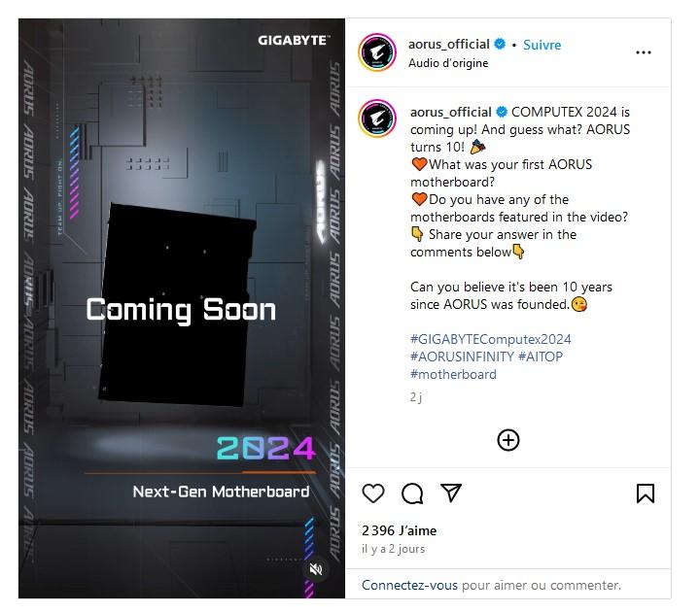The height and width of the screenshot is (612, 700).
Task: Open hashtag #AITOP
Action: click(x=541, y=357)
